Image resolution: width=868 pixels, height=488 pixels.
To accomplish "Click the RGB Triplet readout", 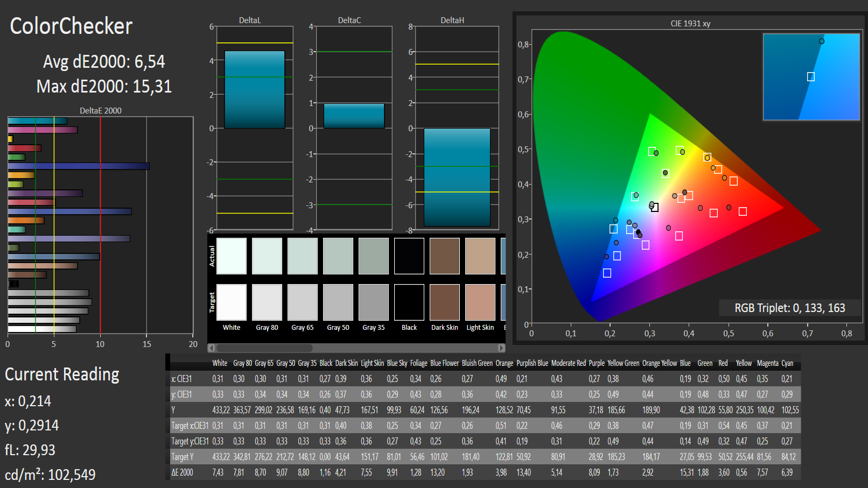I will 790,308.
